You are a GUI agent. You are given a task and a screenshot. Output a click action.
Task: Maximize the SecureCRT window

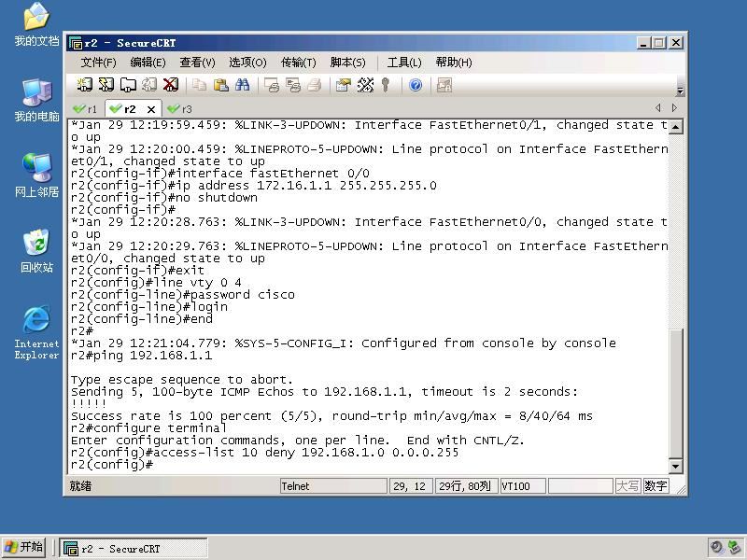pyautogui.click(x=659, y=43)
